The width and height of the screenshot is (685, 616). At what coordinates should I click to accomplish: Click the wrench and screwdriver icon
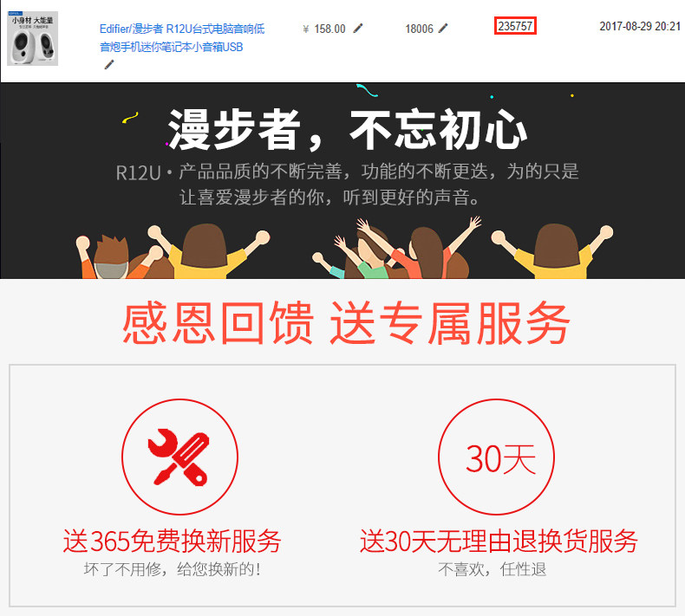tap(179, 457)
